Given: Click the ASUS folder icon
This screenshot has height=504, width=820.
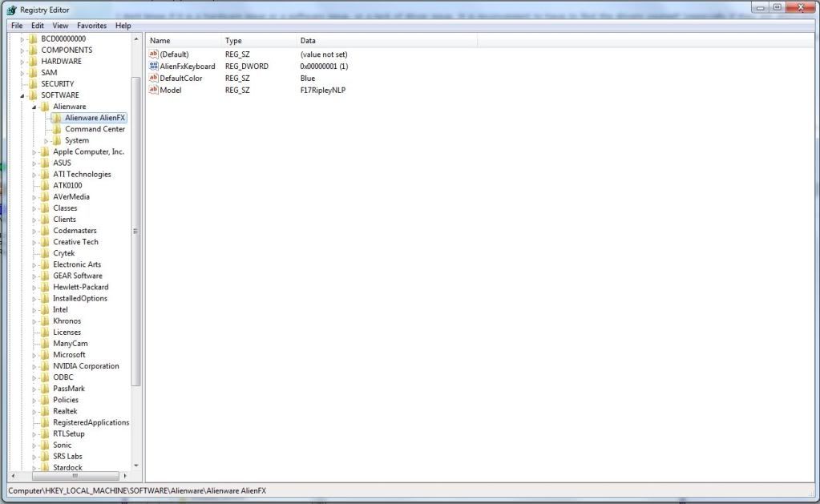Looking at the screenshot, I should pos(45,163).
